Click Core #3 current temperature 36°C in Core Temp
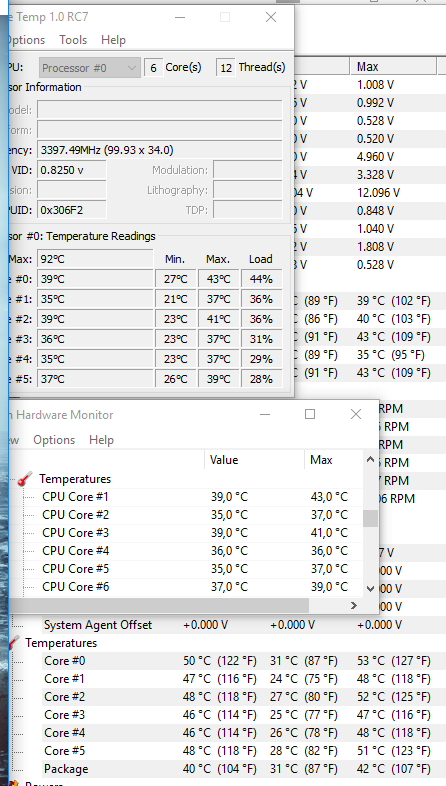Screen dimensions: 446x786 (95, 339)
